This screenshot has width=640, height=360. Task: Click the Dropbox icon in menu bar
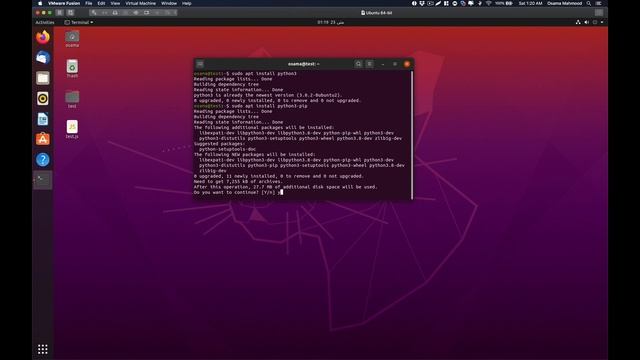(422, 3)
